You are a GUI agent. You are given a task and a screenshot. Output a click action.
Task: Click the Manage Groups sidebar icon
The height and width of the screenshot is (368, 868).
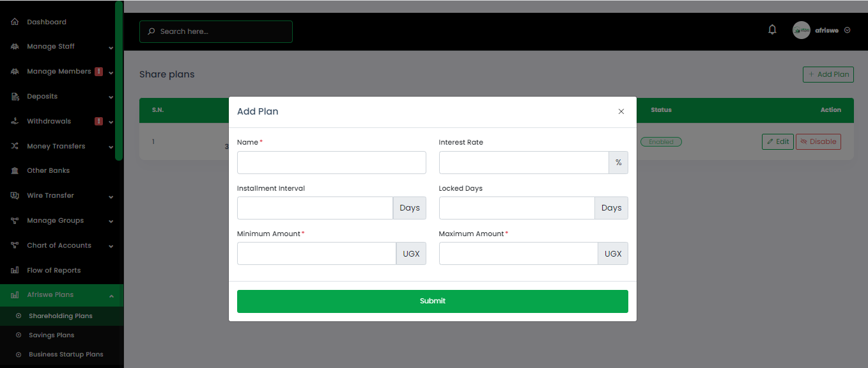(x=15, y=221)
